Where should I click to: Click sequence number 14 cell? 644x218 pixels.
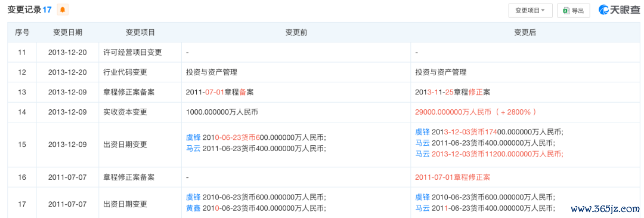pyautogui.click(x=22, y=112)
